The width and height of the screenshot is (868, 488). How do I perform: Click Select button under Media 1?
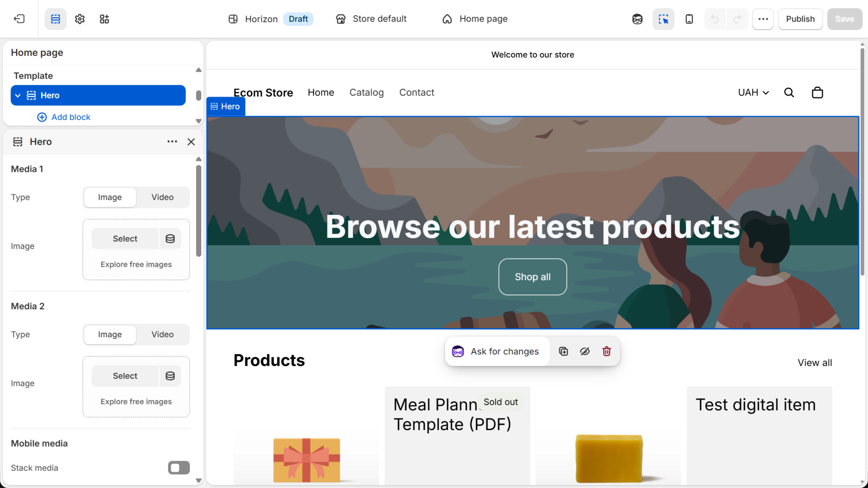[125, 239]
